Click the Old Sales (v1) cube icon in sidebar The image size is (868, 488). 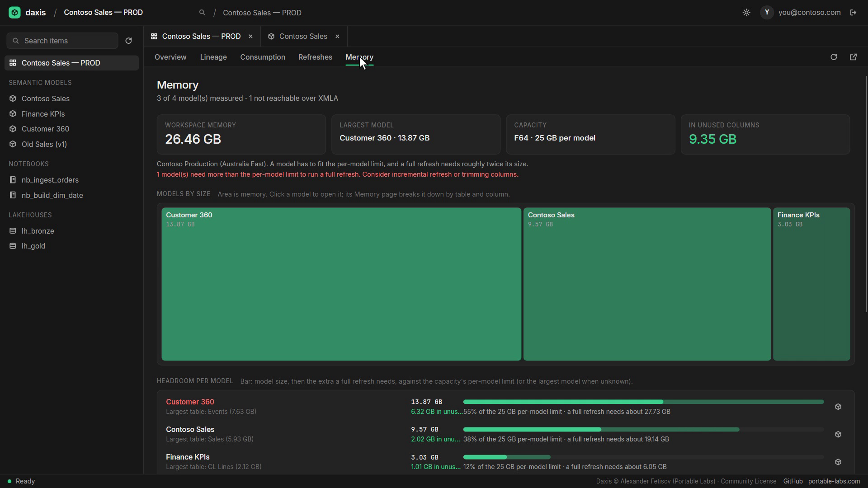[x=13, y=144]
